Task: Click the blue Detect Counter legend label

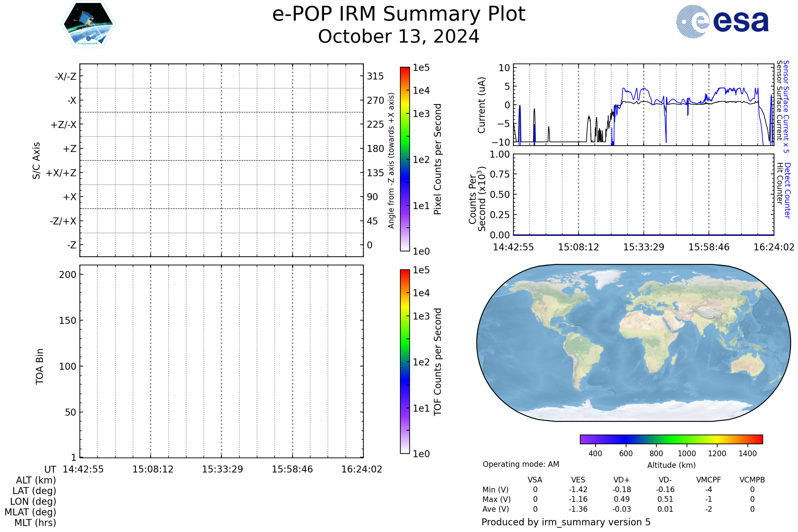Action: [787, 190]
